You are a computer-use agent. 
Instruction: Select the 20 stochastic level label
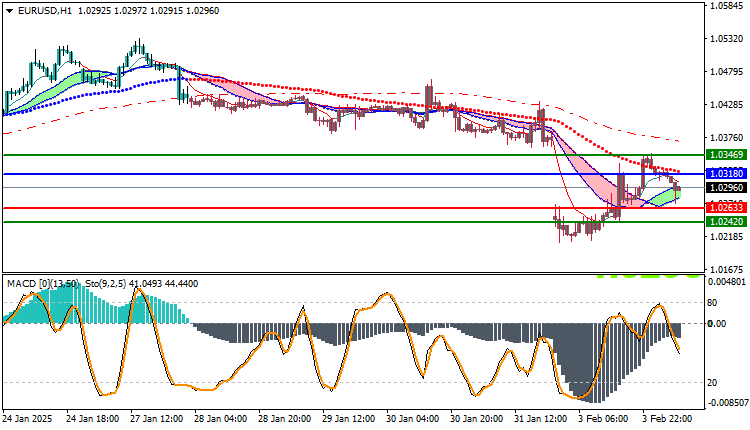pyautogui.click(x=712, y=383)
